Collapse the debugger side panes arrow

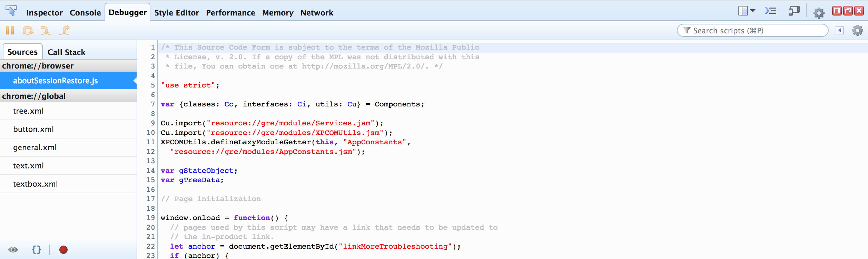840,30
